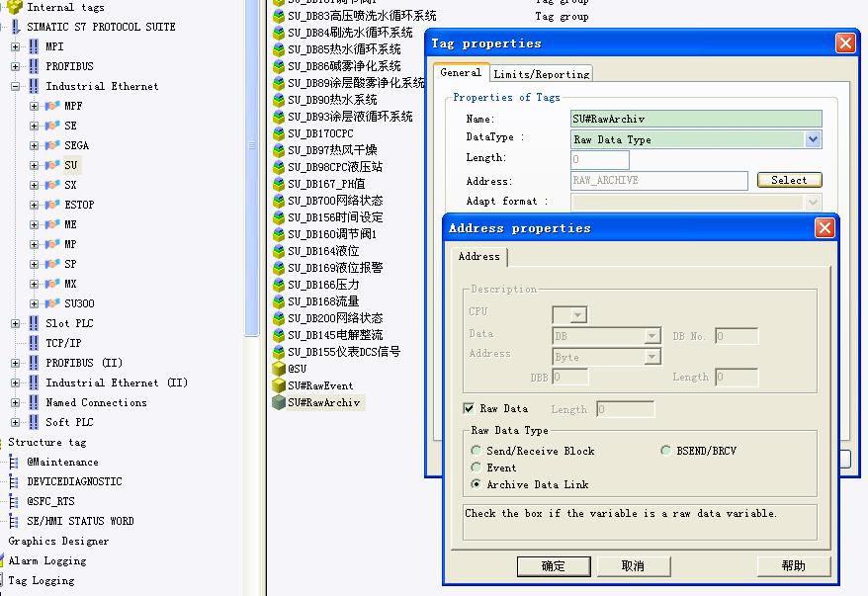868x596 pixels.
Task: Click the SIMATIC S7 PROTOCOL SUITE icon
Action: tap(15, 27)
